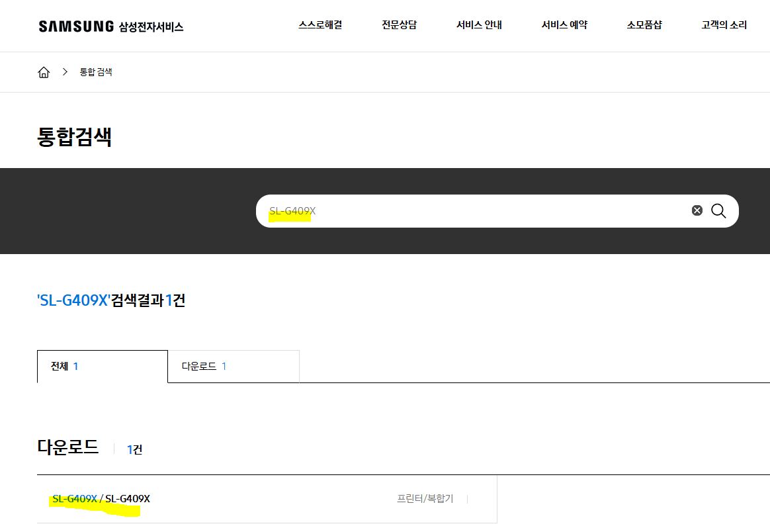
Task: Clear the search text with X icon
Action: click(697, 210)
